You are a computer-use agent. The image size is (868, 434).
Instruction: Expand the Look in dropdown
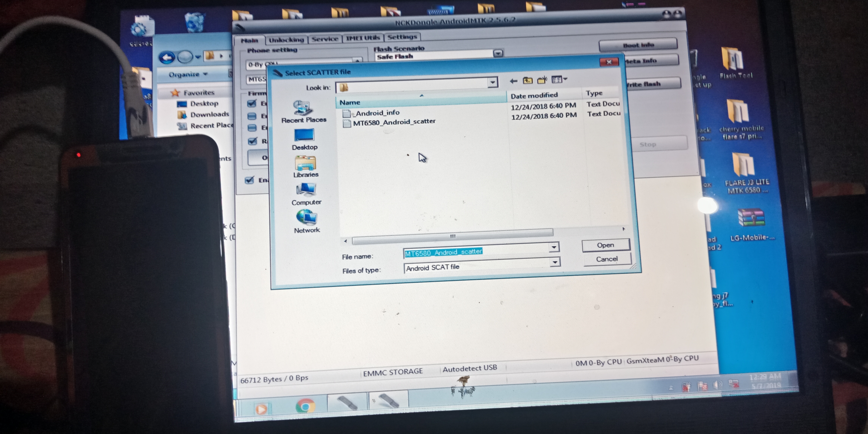coord(493,82)
